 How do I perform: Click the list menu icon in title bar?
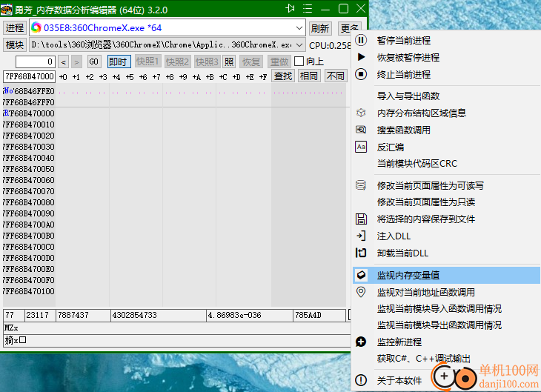coord(308,9)
